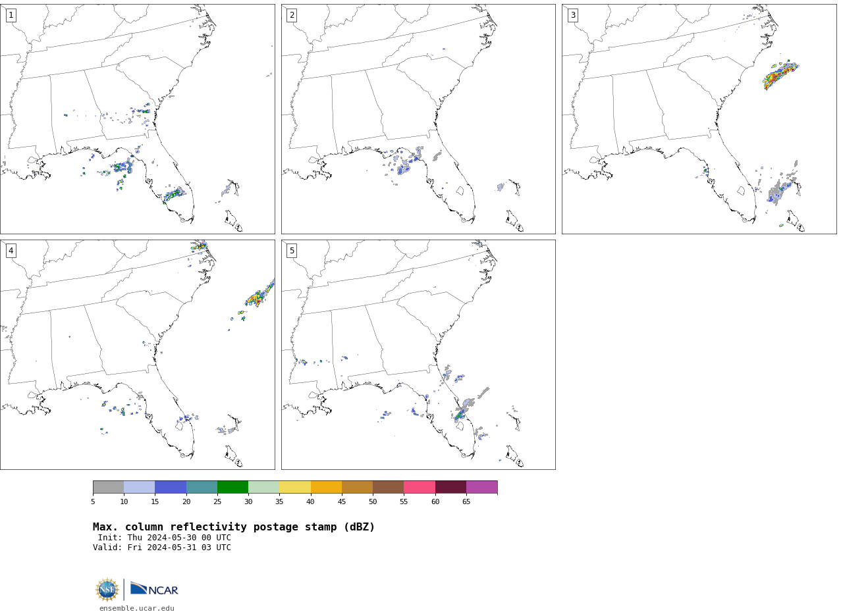Click the pink 55-60 dBZ swatch
Screen dimensions: 843x616
420,487
